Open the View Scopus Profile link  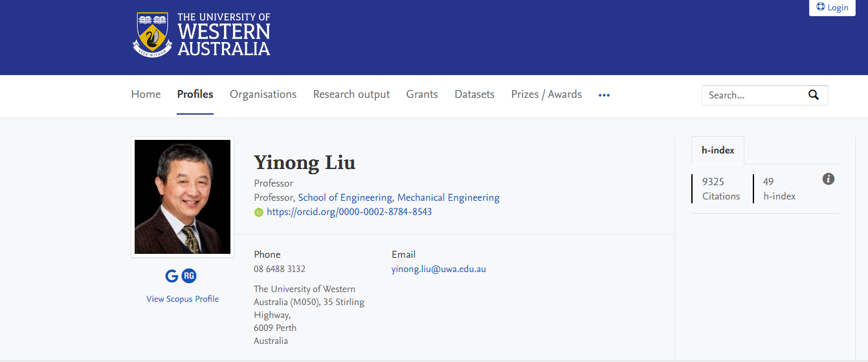click(x=183, y=299)
